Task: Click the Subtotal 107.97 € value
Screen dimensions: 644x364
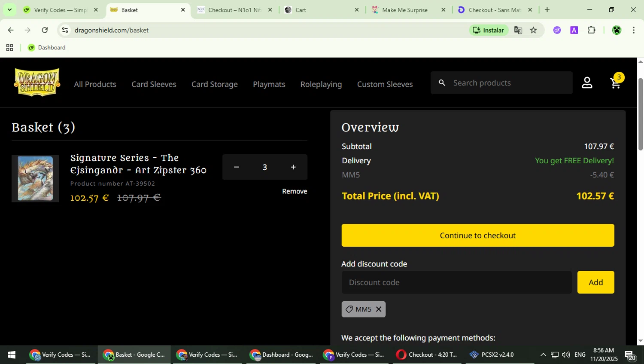Action: click(x=599, y=147)
